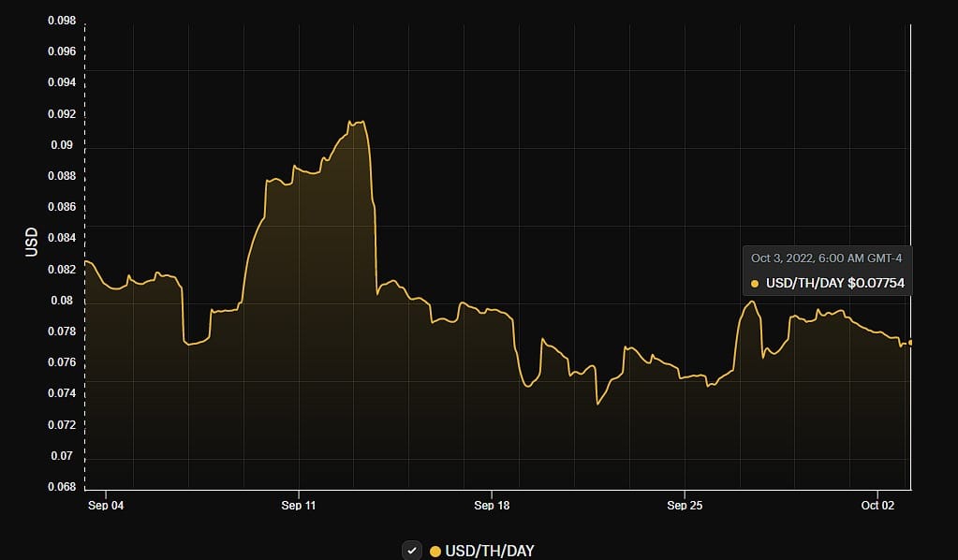958x560 pixels.
Task: Click the 0.068 y-axis value
Action: (62, 487)
